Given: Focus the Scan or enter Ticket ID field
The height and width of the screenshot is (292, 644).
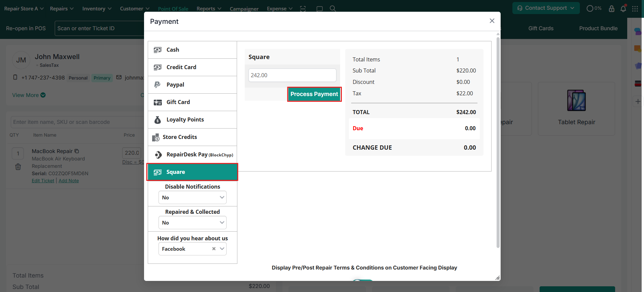Looking at the screenshot, I should point(99,28).
